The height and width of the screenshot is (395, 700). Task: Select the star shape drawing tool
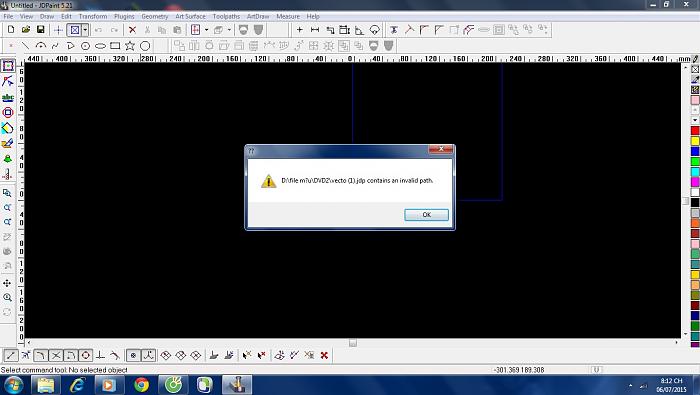click(x=130, y=46)
